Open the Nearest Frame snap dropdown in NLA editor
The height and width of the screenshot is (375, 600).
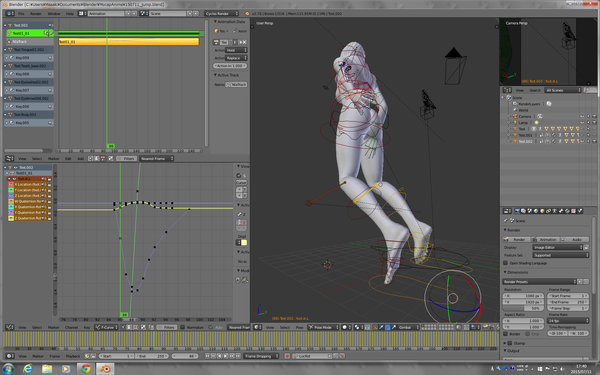click(x=157, y=158)
